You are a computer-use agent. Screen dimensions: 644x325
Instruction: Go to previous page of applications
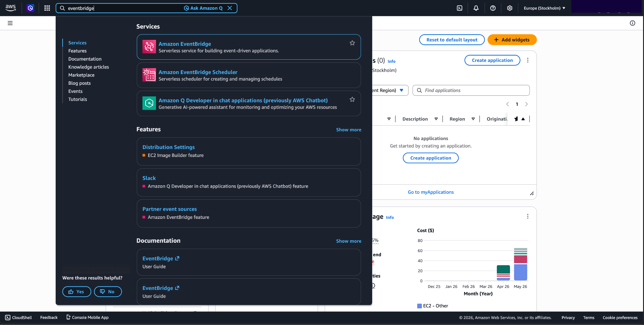coord(508,104)
